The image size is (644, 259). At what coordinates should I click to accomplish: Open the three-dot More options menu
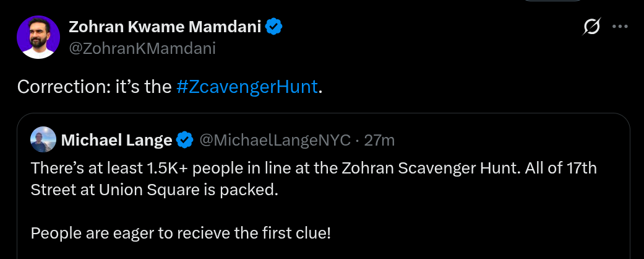click(620, 27)
